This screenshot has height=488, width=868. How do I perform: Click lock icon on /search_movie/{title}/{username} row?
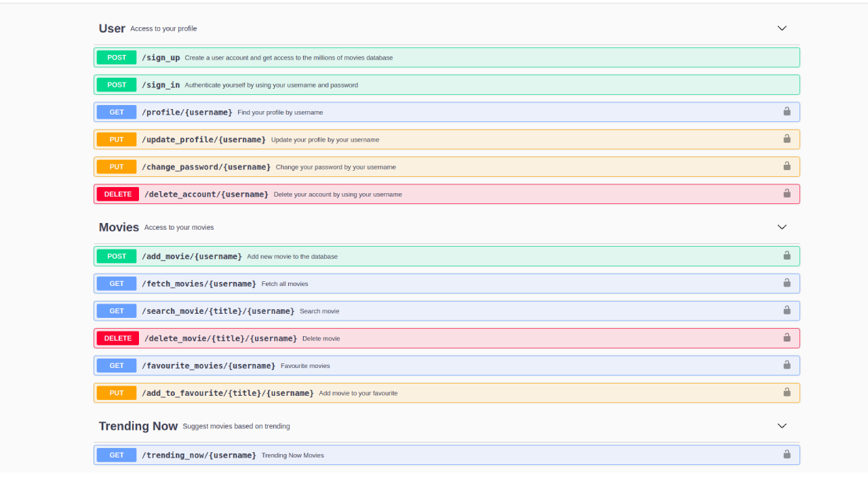click(x=787, y=310)
